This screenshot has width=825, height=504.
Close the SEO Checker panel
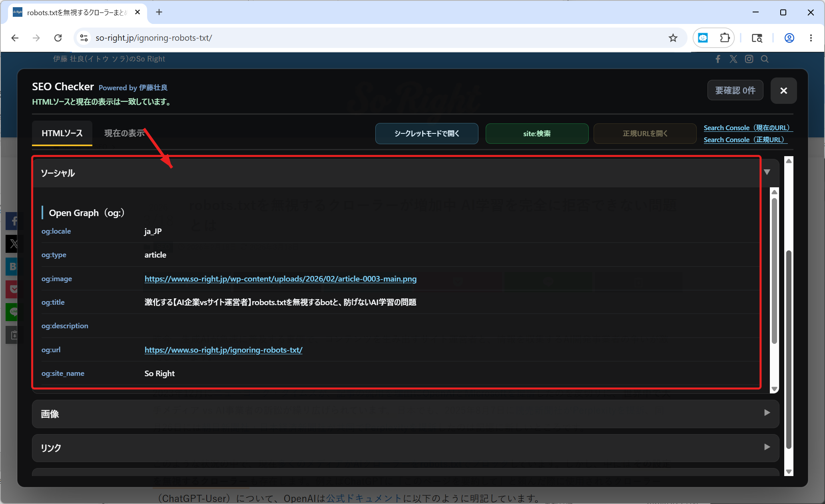click(x=783, y=91)
